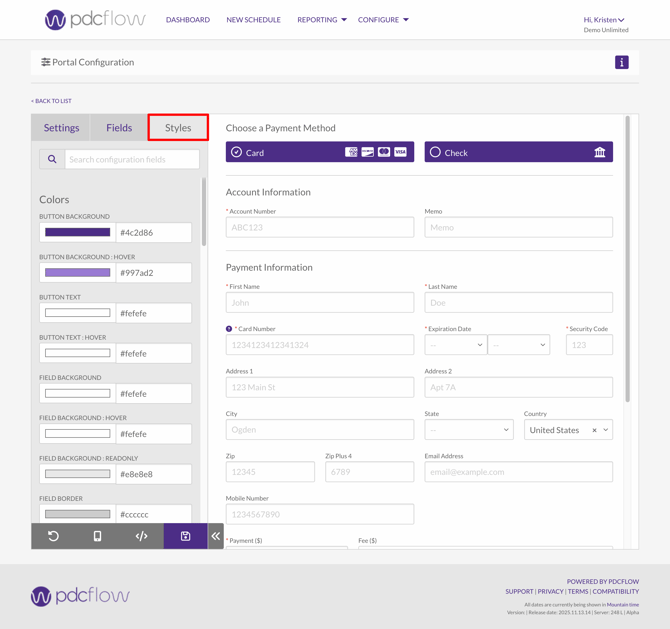The image size is (670, 629).
Task: Open Field Background color swatch
Action: 77,393
